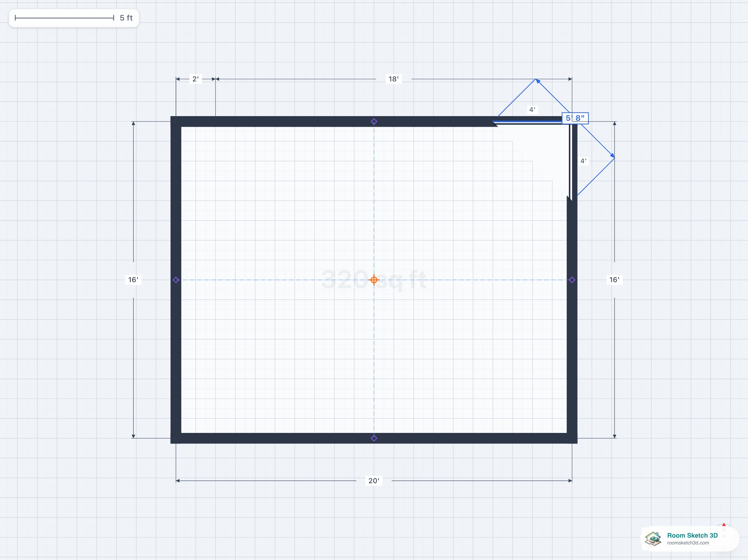Select the left side 16' dimension label

pos(133,280)
